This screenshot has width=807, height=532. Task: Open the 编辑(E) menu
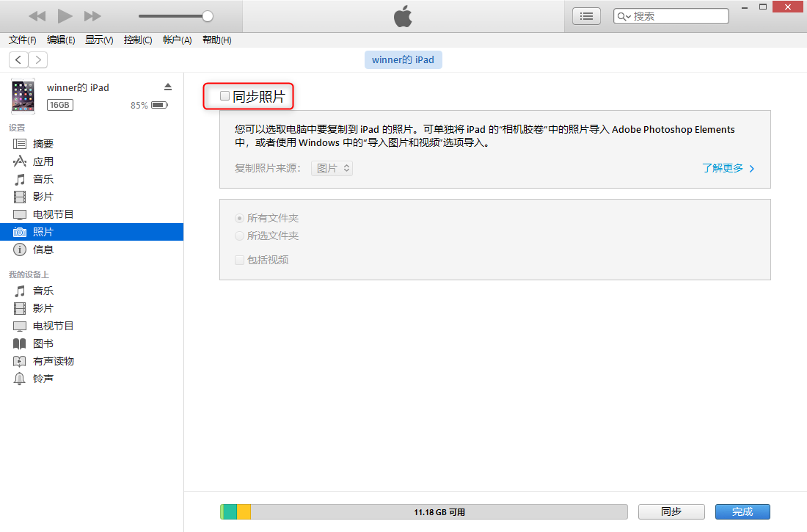(61, 40)
